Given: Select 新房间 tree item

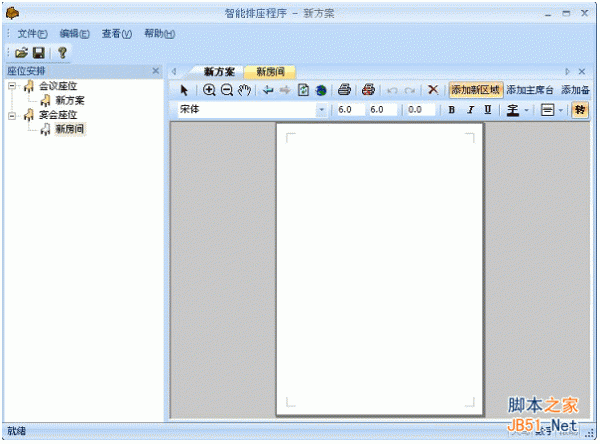Looking at the screenshot, I should (70, 129).
